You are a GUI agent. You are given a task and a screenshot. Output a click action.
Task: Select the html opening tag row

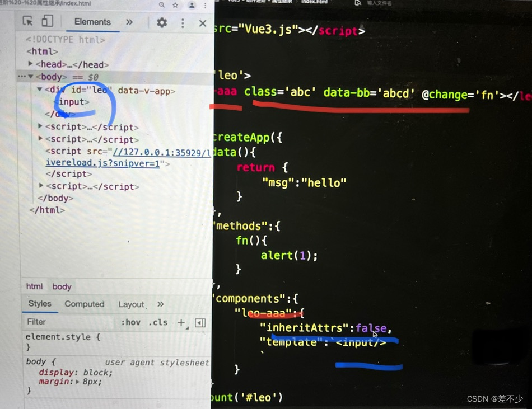(x=42, y=51)
